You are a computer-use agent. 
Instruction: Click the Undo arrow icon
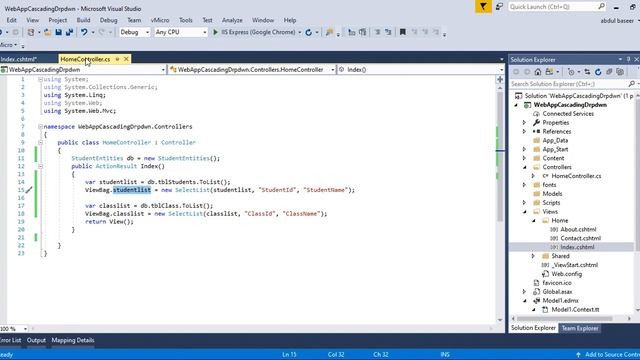84,32
